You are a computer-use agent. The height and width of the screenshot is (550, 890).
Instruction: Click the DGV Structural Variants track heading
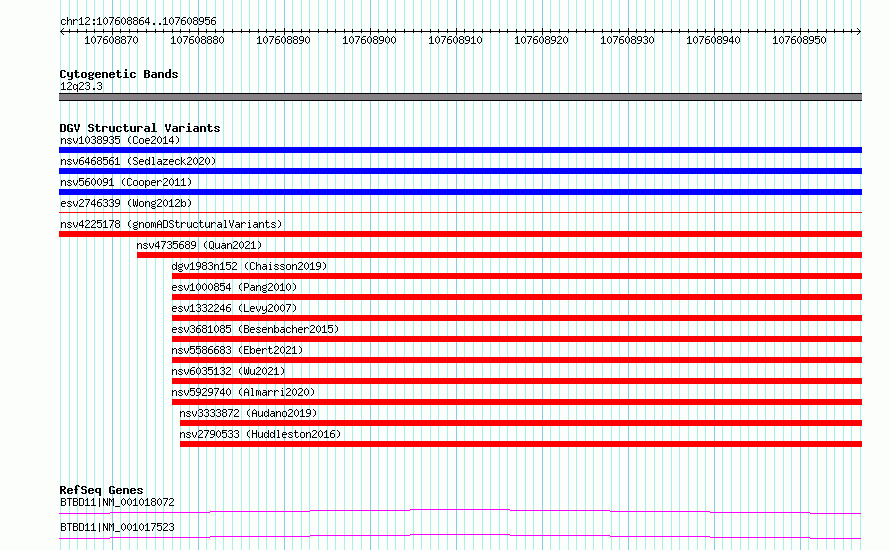coord(140,128)
